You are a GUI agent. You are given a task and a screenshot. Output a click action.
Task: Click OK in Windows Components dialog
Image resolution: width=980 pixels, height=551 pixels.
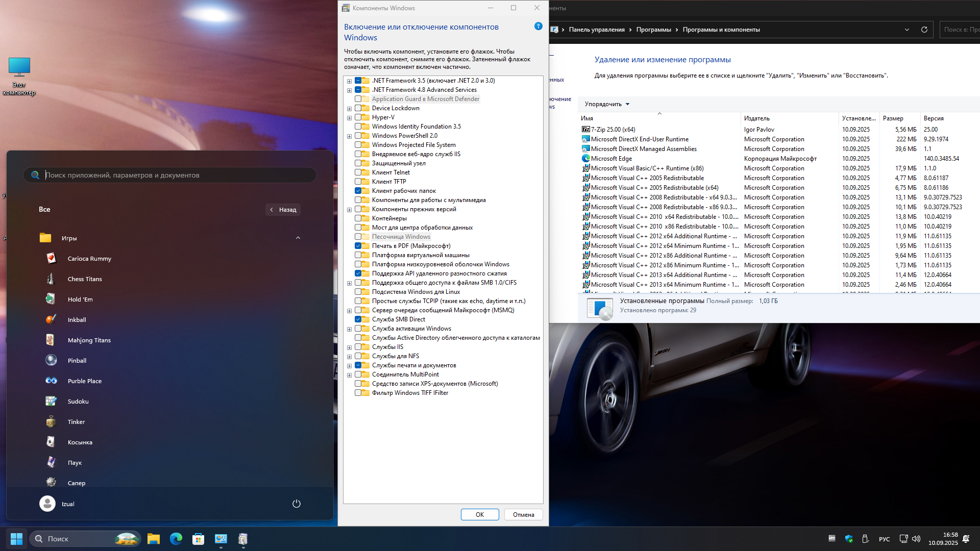click(x=480, y=514)
